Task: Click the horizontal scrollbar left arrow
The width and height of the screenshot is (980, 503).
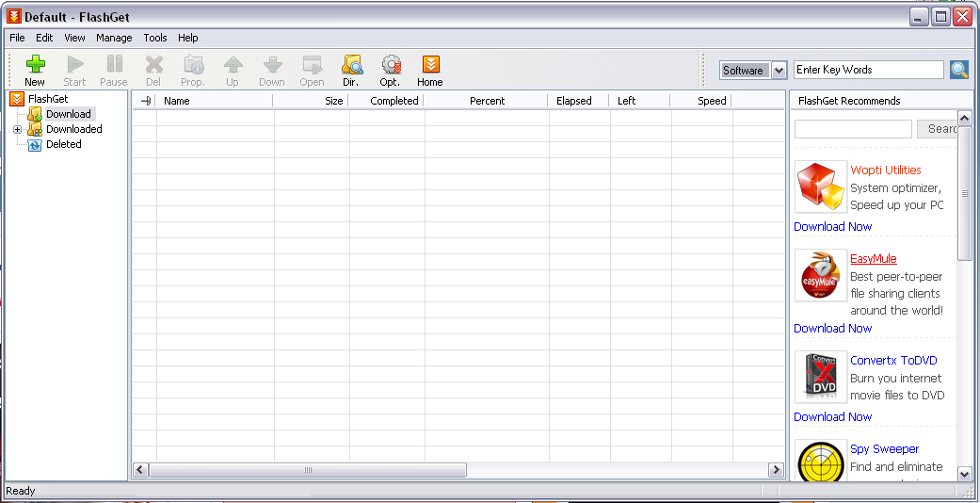Action: 140,469
